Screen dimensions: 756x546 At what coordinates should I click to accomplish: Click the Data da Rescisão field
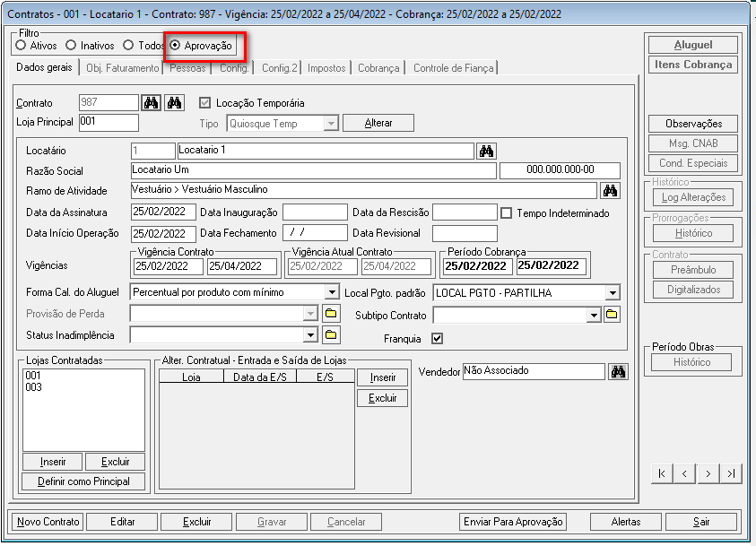coord(465,212)
